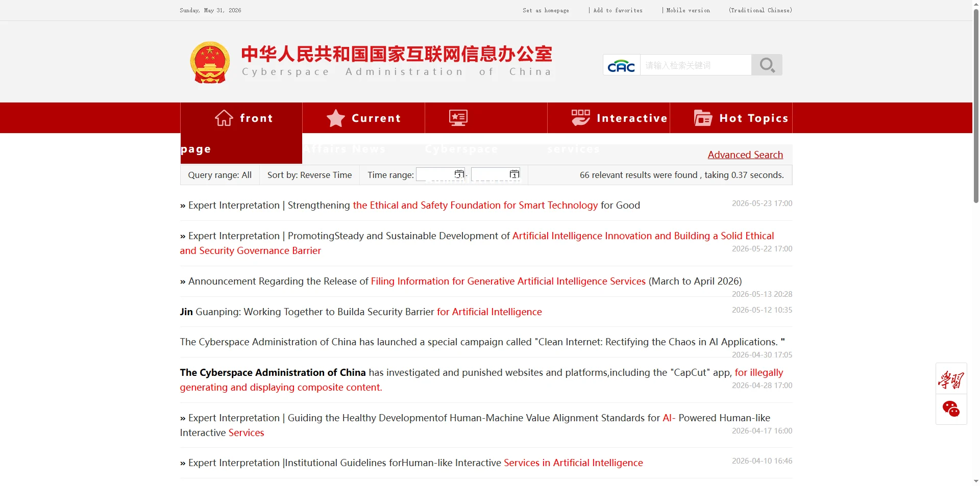
Task: Click Set as homepage link
Action: pos(546,10)
